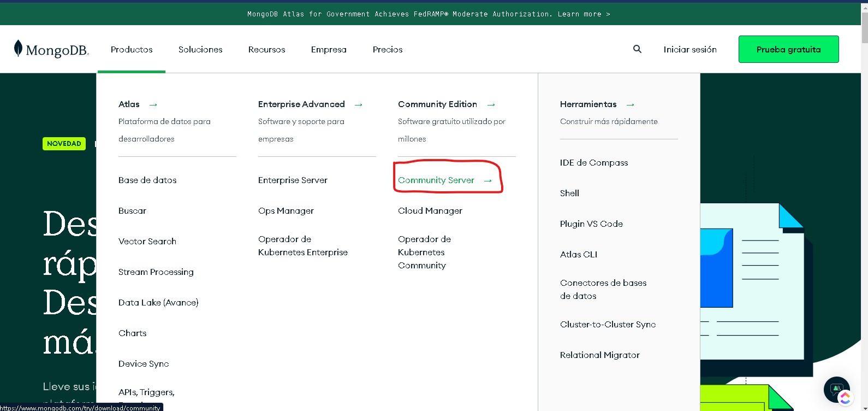Open the Soluciones menu

(x=200, y=49)
